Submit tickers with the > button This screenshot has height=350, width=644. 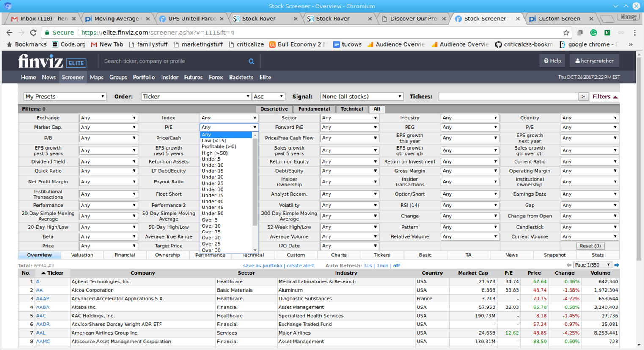click(583, 97)
